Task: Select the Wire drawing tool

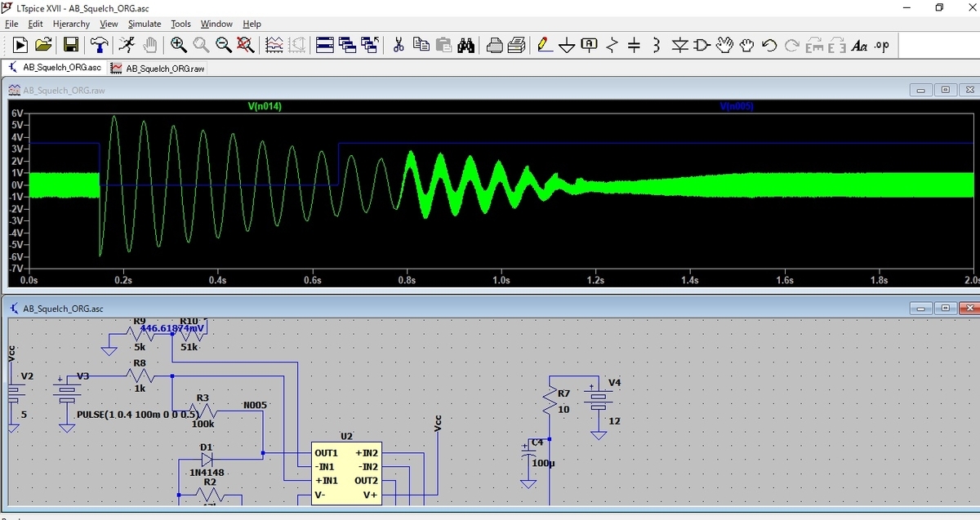Action: [x=544, y=46]
